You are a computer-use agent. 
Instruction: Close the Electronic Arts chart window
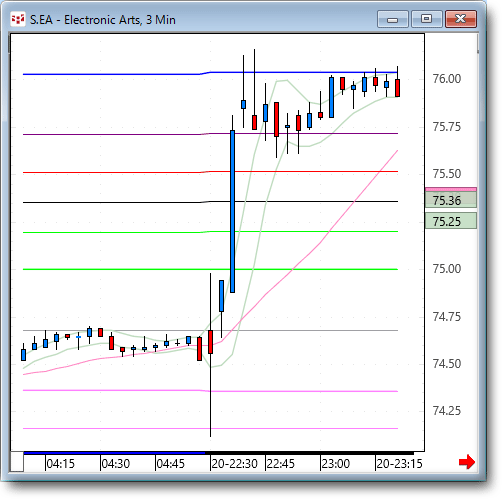461,19
